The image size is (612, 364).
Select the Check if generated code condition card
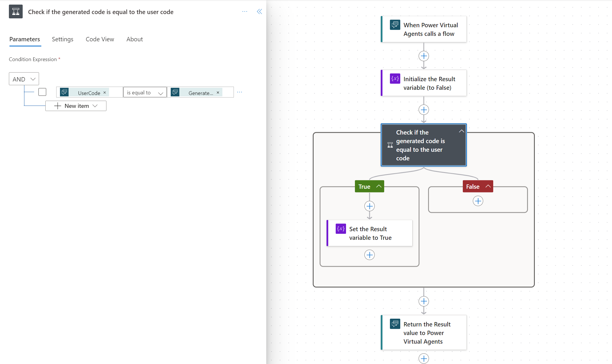[424, 145]
